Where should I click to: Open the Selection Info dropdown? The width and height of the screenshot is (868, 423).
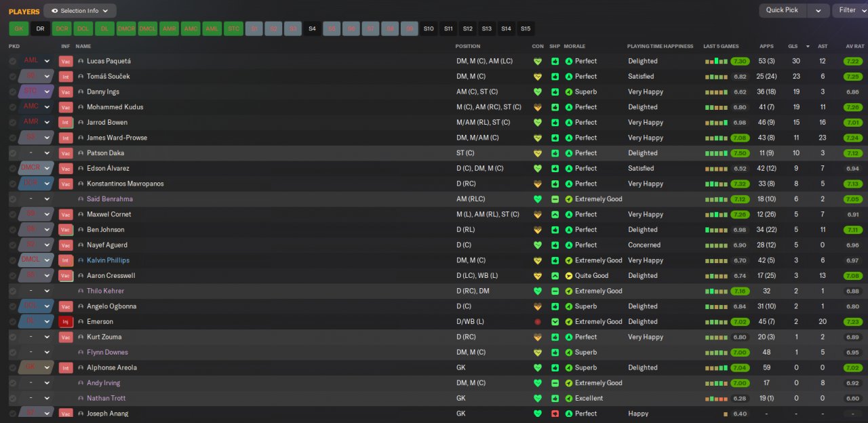(80, 11)
